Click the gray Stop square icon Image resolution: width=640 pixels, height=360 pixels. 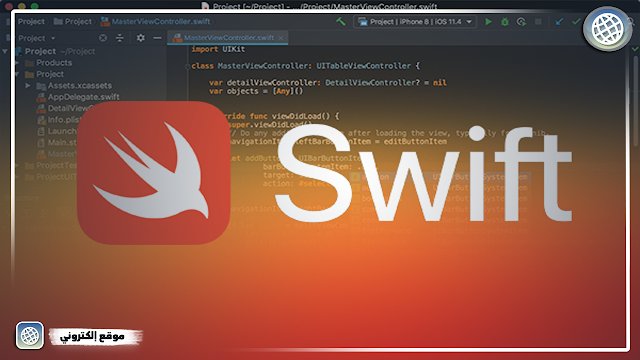[x=538, y=22]
